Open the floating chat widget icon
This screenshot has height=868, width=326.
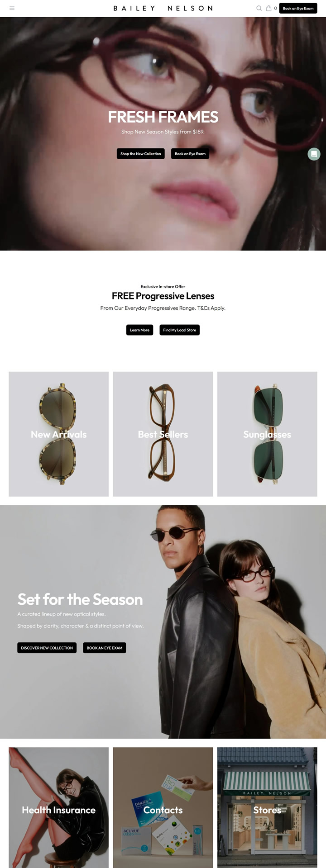pyautogui.click(x=314, y=154)
